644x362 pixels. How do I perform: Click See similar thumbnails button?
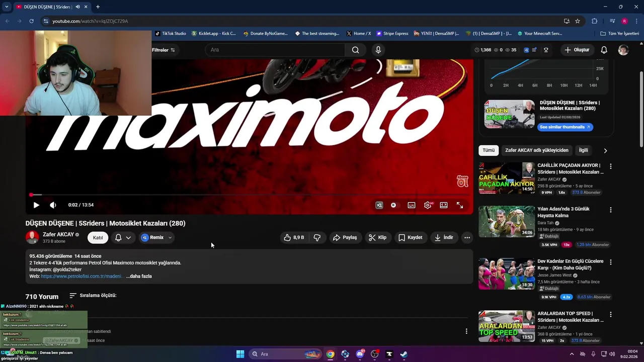[565, 127]
